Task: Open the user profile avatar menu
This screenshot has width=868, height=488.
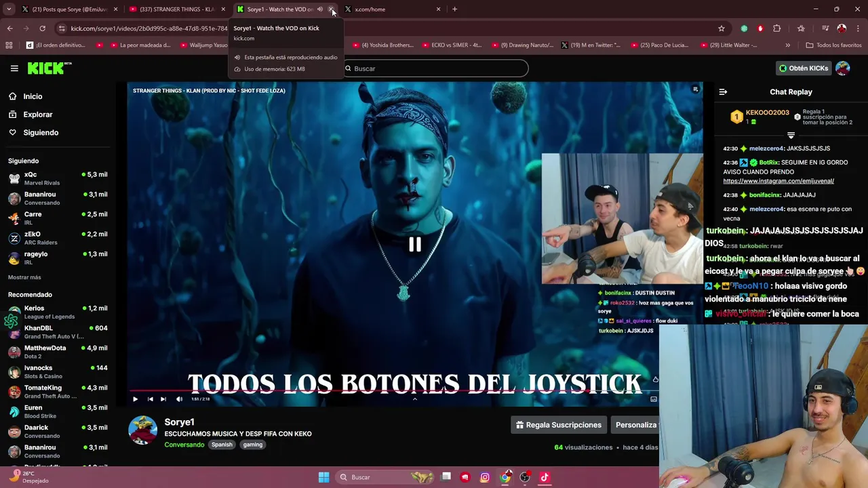Action: (x=843, y=68)
